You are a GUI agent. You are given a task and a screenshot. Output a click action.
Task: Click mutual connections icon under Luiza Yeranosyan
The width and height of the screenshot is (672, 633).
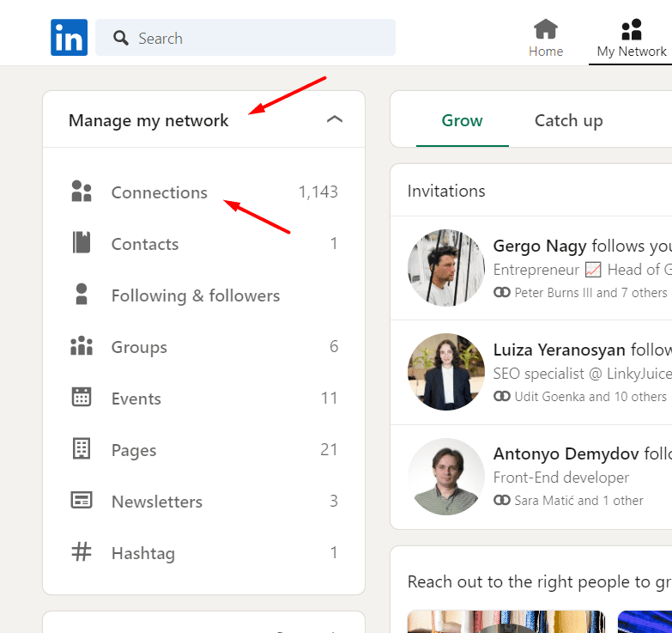502,396
